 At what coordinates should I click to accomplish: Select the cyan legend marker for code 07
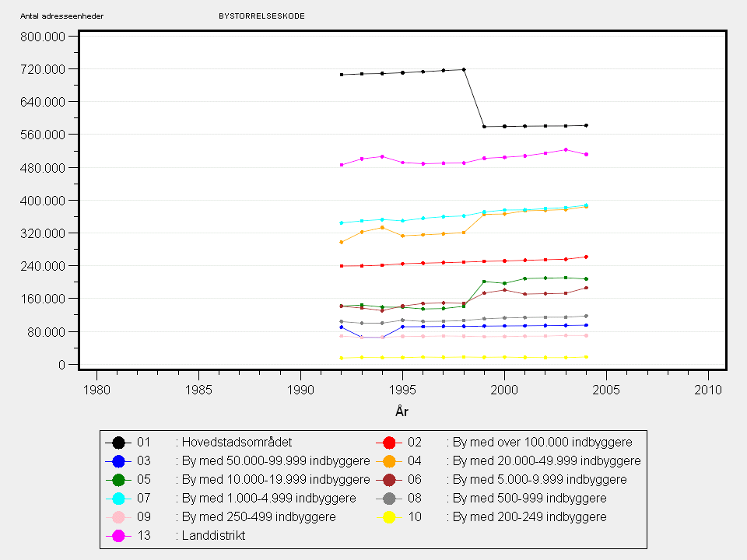click(x=118, y=499)
